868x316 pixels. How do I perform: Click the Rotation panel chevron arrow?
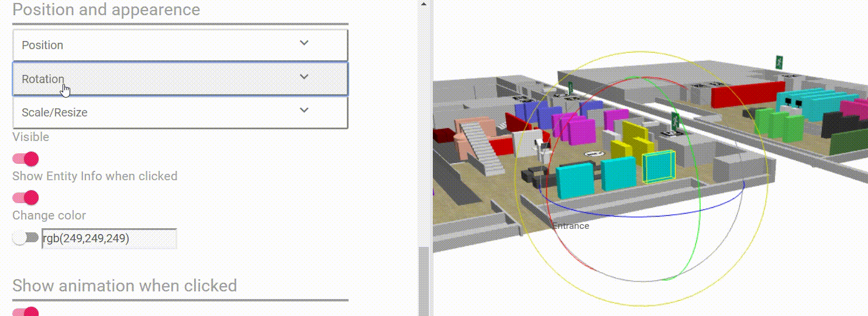point(304,77)
